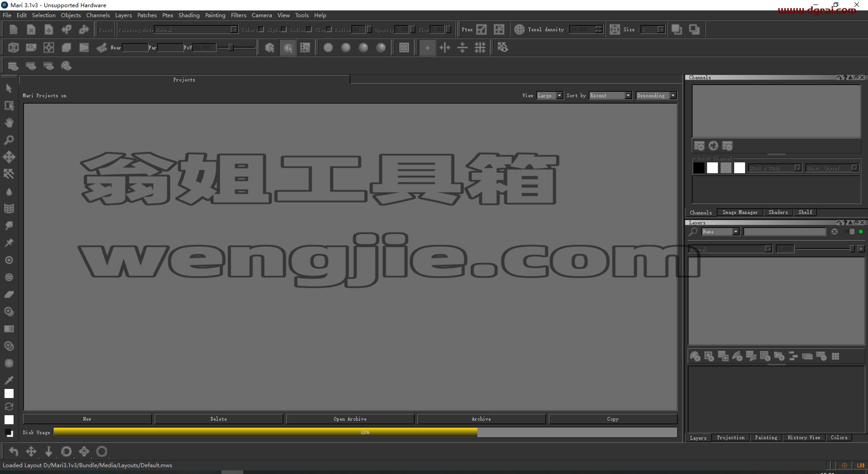The width and height of the screenshot is (868, 474).
Task: Switch to perspective cube view icon
Action: 13,47
